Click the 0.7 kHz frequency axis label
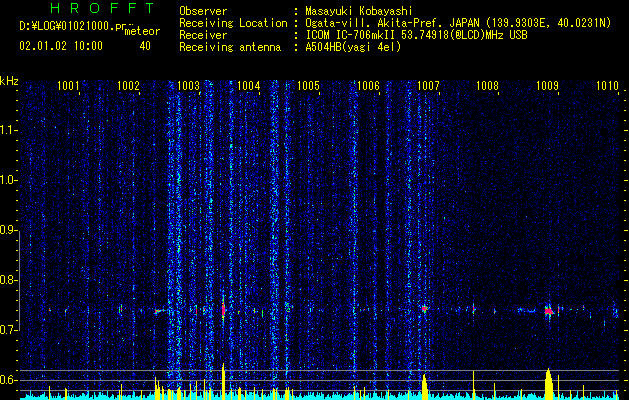 [x=8, y=330]
